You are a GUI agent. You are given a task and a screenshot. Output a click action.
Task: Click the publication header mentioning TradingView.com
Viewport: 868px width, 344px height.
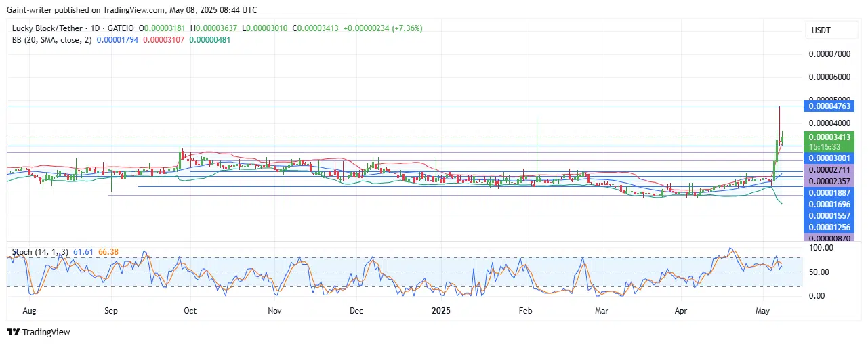tap(131, 9)
